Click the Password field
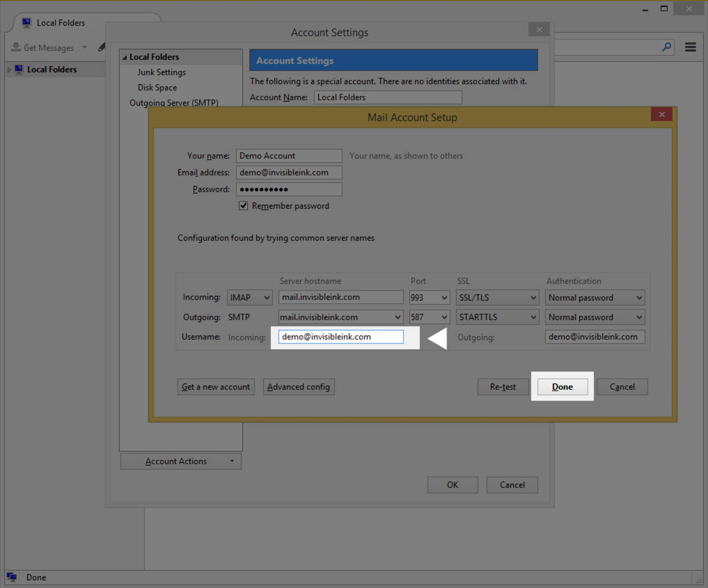The height and width of the screenshot is (588, 708). point(289,189)
